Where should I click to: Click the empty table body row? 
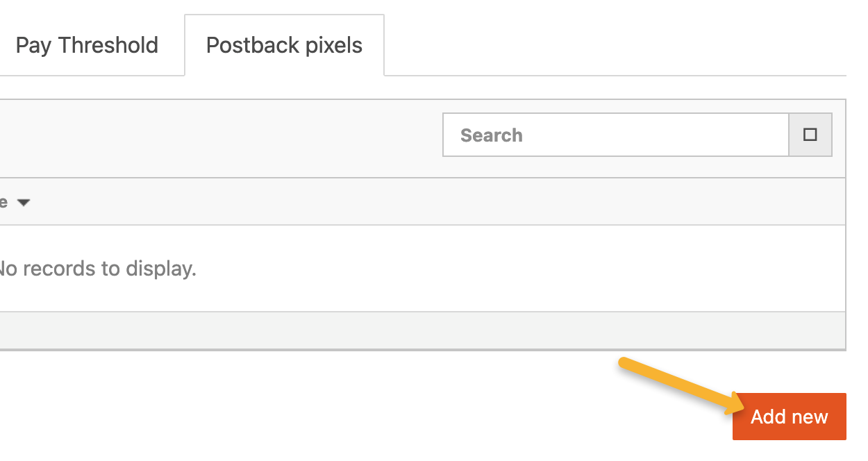(486, 269)
